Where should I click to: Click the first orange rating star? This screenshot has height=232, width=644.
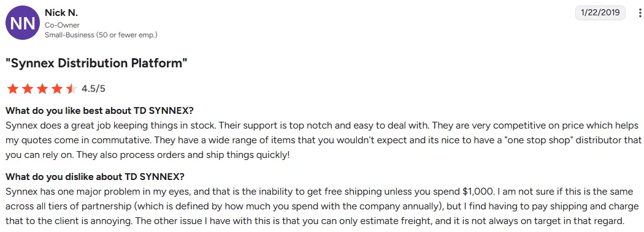[x=13, y=89]
